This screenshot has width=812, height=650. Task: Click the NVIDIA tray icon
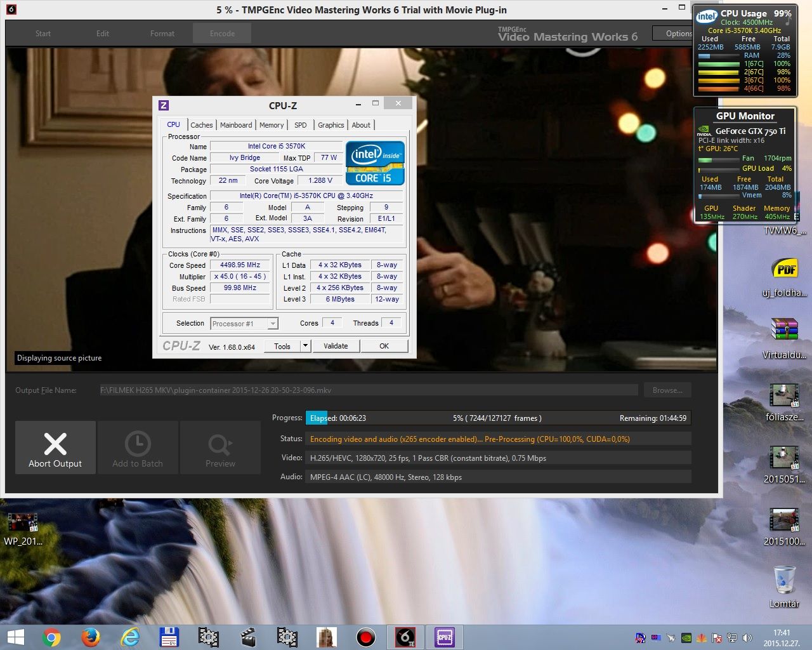pos(686,638)
